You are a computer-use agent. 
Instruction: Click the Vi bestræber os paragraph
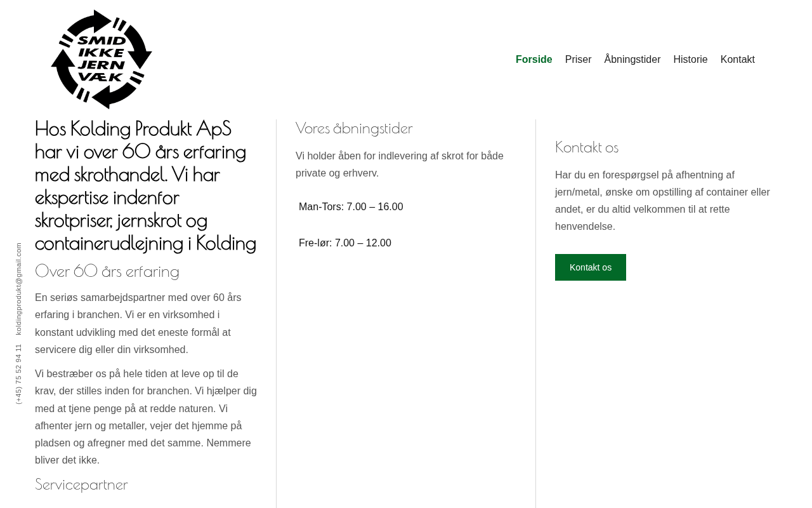click(x=146, y=417)
